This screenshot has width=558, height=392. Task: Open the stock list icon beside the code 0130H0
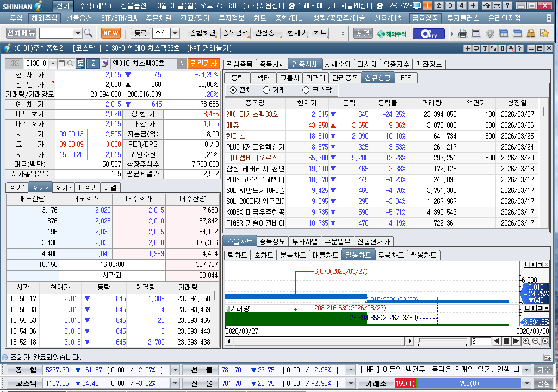pos(61,63)
